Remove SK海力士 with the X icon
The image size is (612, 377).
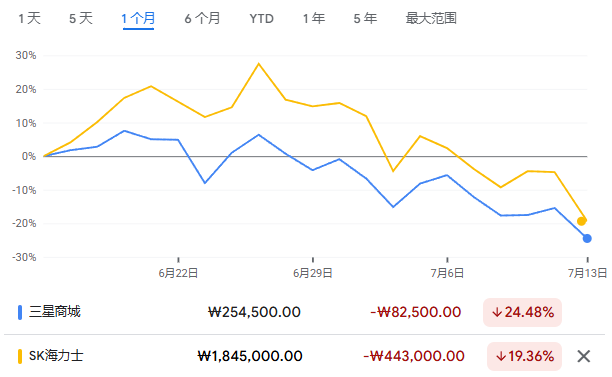tap(584, 356)
